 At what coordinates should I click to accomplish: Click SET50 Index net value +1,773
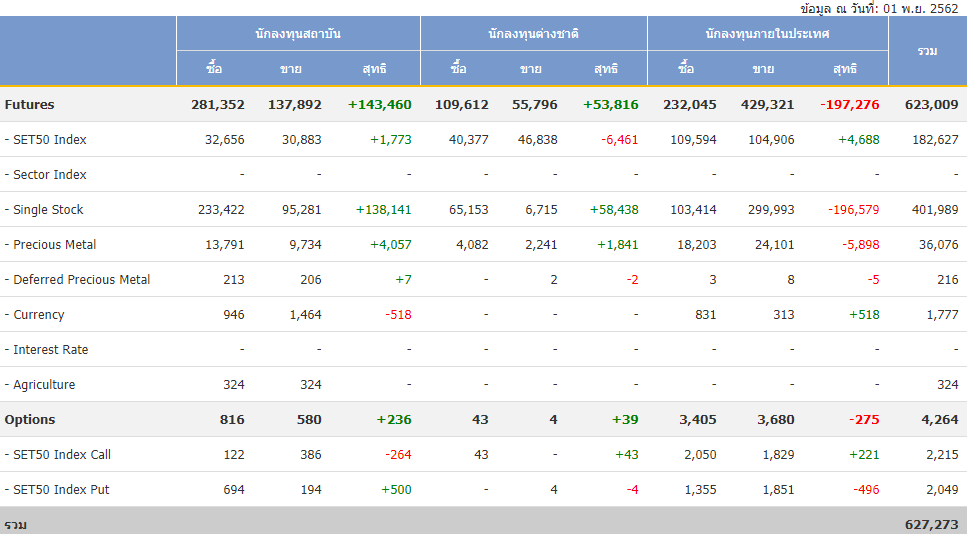(391, 140)
